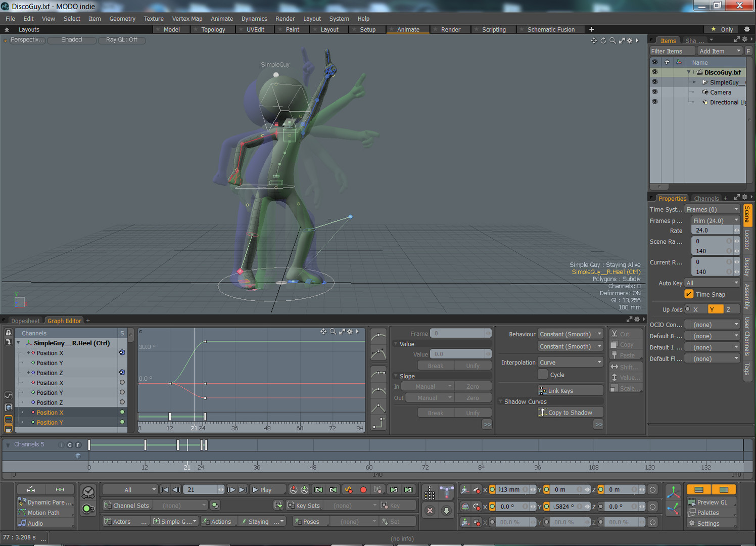The image size is (756, 546).
Task: Jump to first frame in the transport bar
Action: click(165, 489)
